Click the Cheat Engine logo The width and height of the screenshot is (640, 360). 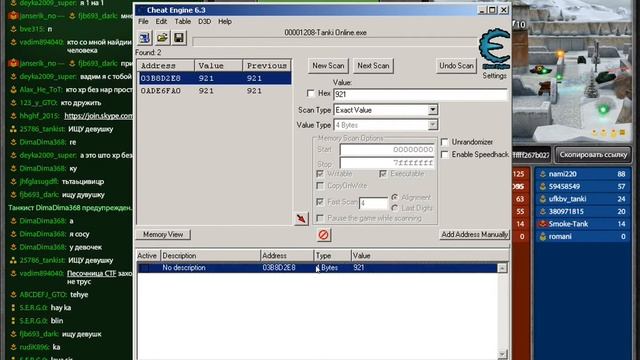(495, 49)
